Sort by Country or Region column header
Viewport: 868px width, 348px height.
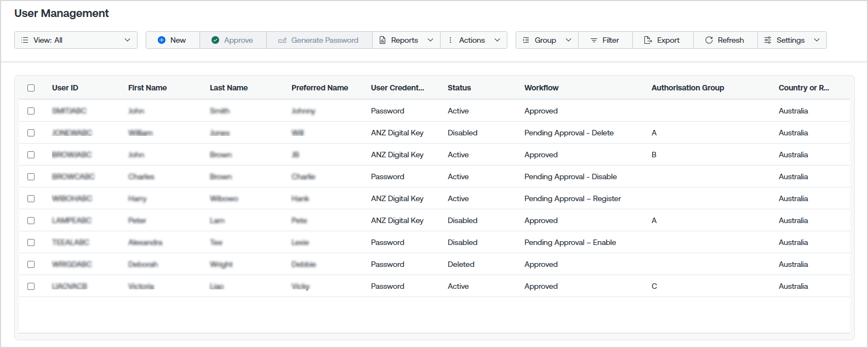(x=804, y=88)
